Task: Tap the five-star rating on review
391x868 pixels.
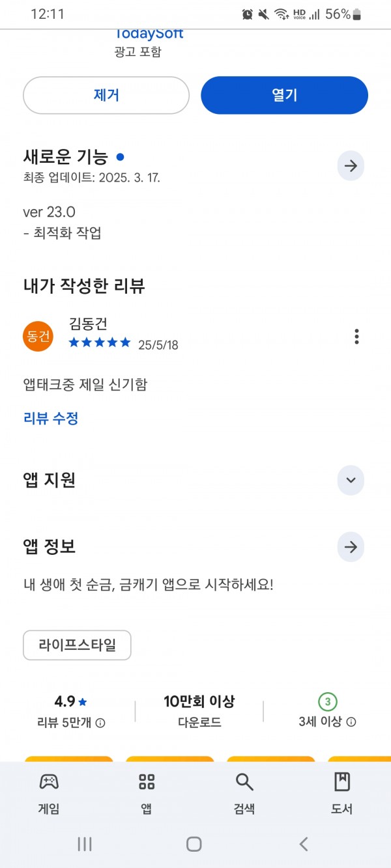Action: tap(100, 343)
